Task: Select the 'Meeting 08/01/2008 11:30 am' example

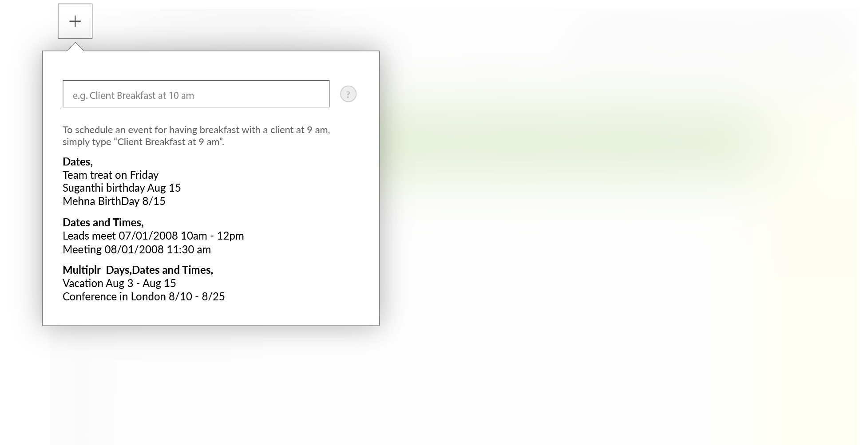Action: click(x=137, y=249)
